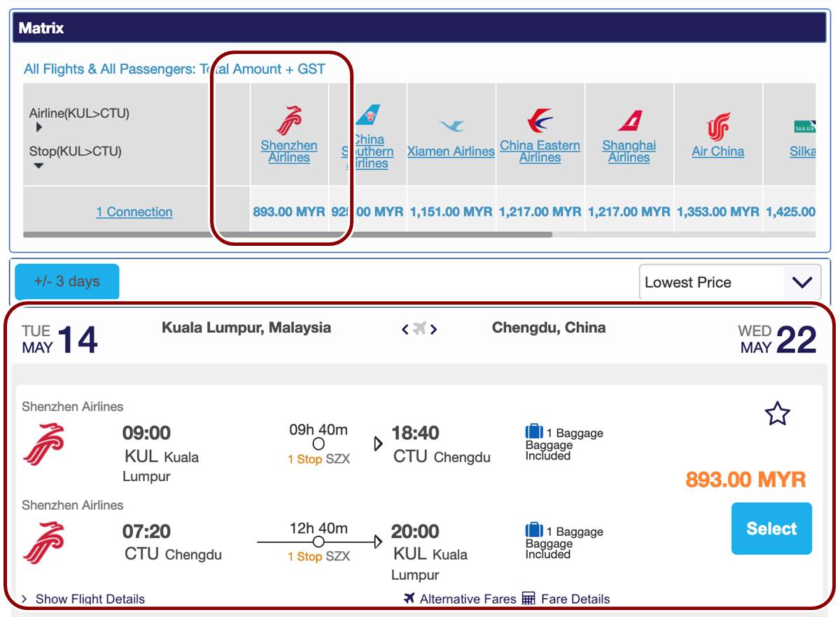This screenshot has height=617, width=840.
Task: Click the Kuala Lumpur, Malaysia heading
Action: 246,327
